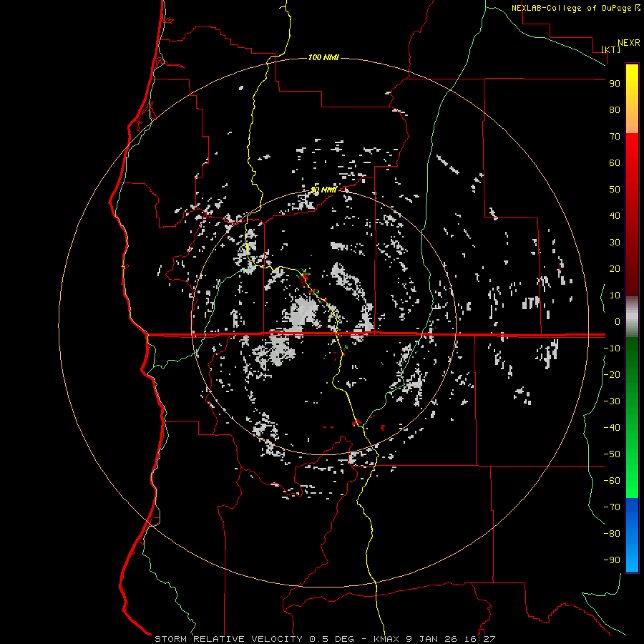The height and width of the screenshot is (644, 644).
Task: Click the -90 scale value
Action: coord(612,560)
